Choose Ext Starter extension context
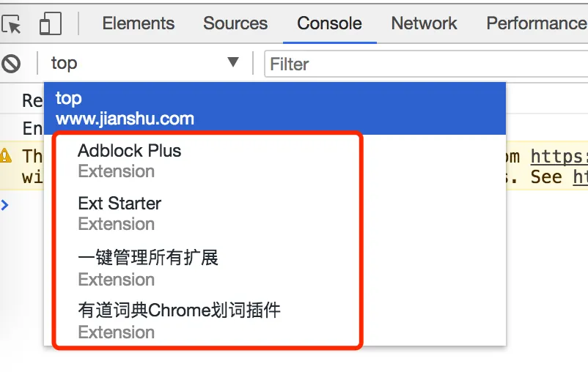The image size is (588, 372). (x=275, y=213)
